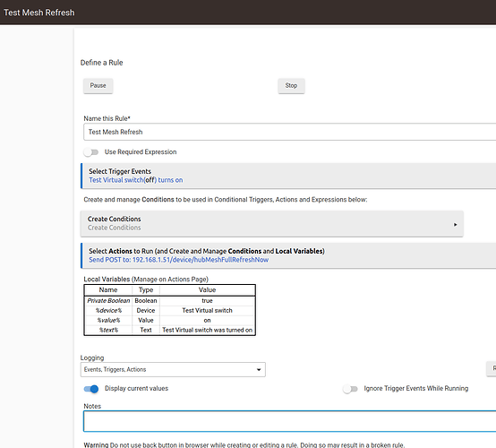496x448 pixels.
Task: Enable the Use Required Expression toggle
Action: (91, 152)
